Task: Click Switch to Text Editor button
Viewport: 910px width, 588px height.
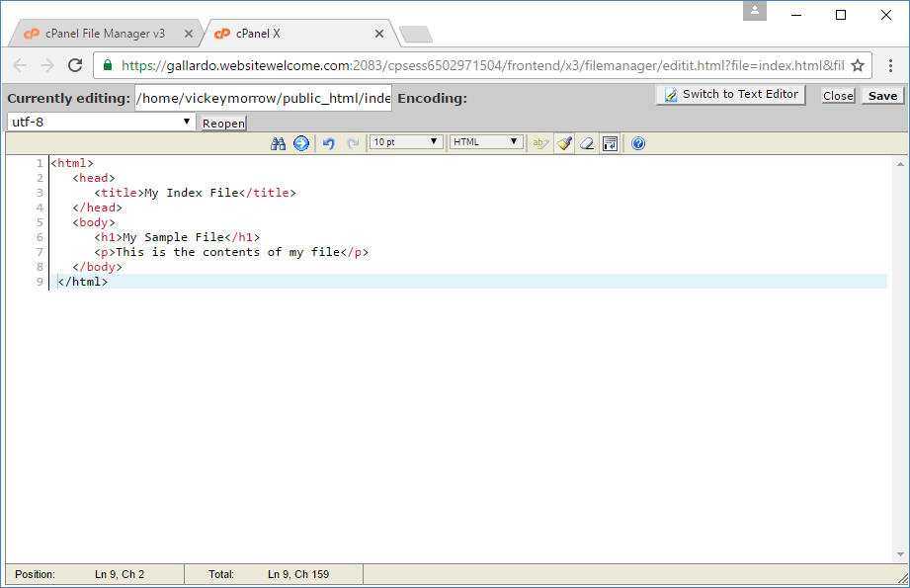Action: point(731,95)
